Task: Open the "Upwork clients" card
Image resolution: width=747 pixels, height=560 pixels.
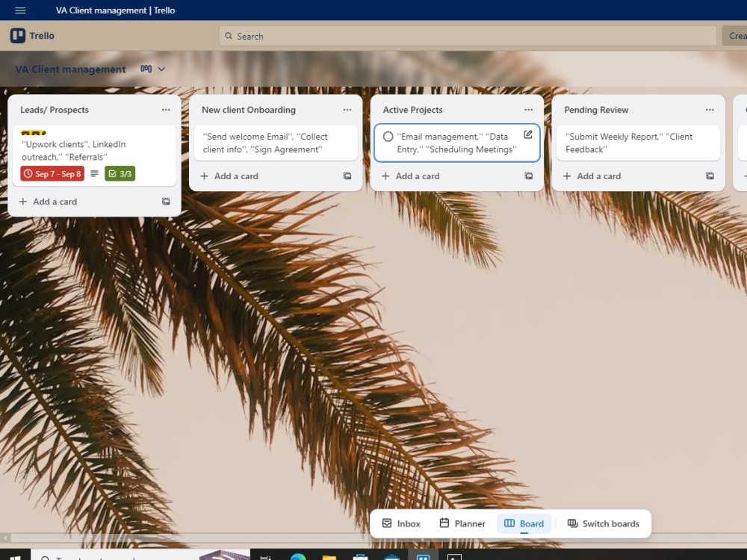Action: tap(94, 156)
